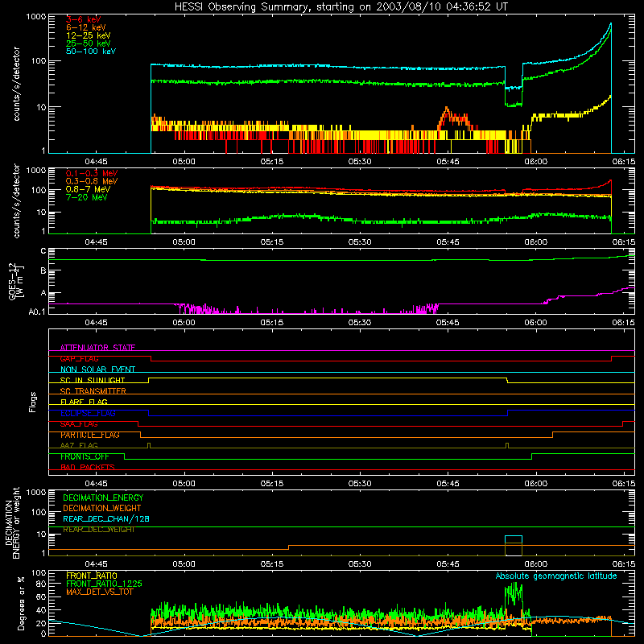Select the 12-25 keV legend label
The image size is (644, 644).
pyautogui.click(x=89, y=35)
